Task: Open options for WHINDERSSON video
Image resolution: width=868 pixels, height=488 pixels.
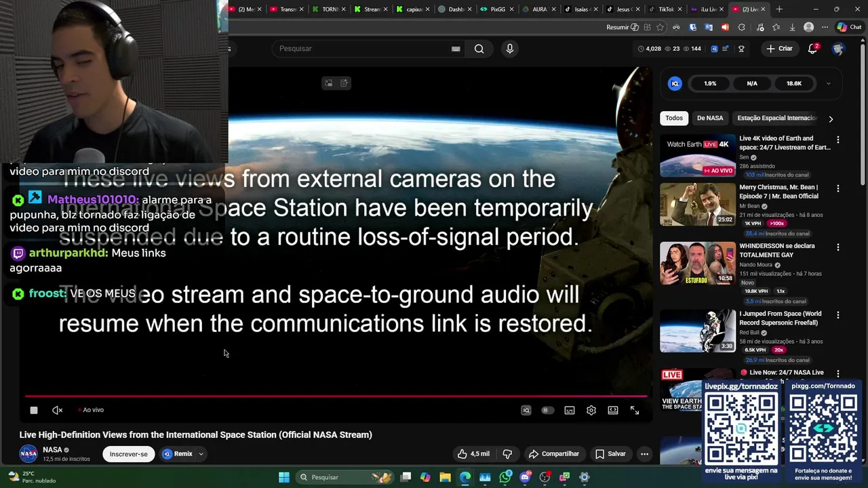Action: coord(838,247)
